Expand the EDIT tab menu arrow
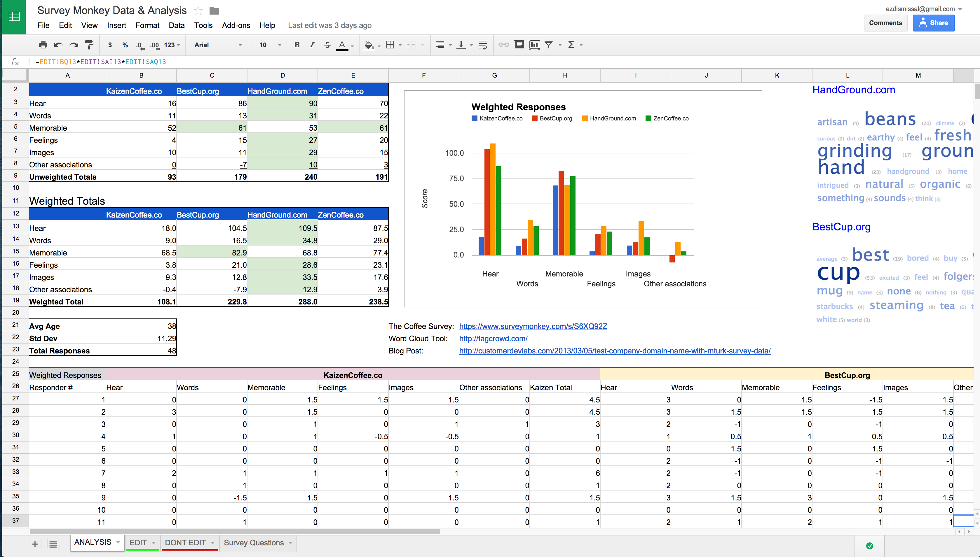Viewport: 980px width, 557px height. tap(154, 543)
